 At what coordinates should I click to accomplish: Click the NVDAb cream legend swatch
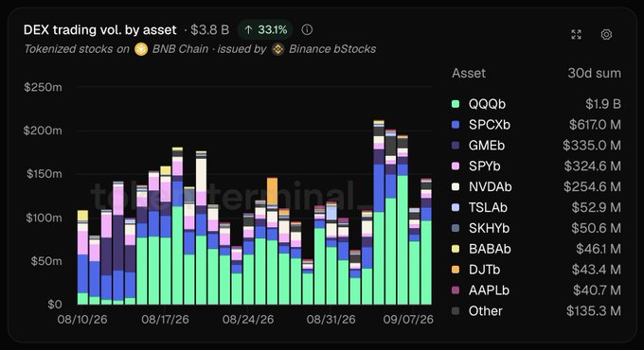(456, 186)
